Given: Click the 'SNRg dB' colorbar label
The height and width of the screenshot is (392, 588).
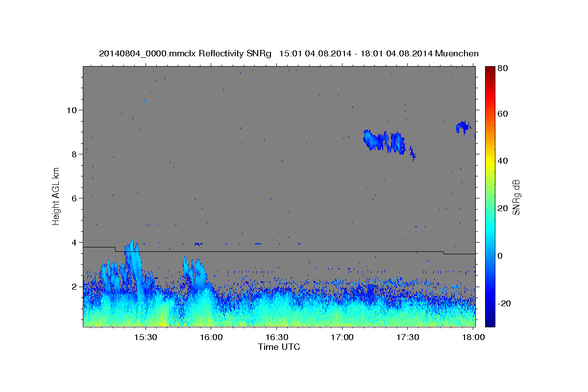Looking at the screenshot, I should tap(516, 197).
